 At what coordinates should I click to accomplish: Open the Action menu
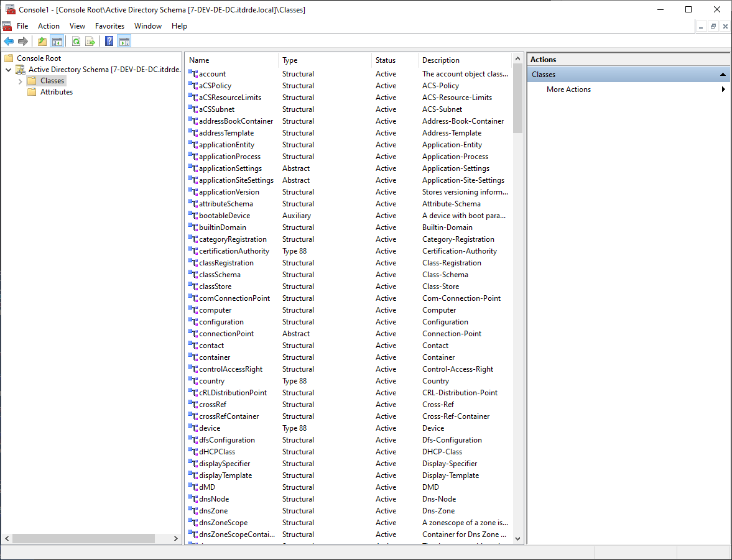tap(49, 26)
